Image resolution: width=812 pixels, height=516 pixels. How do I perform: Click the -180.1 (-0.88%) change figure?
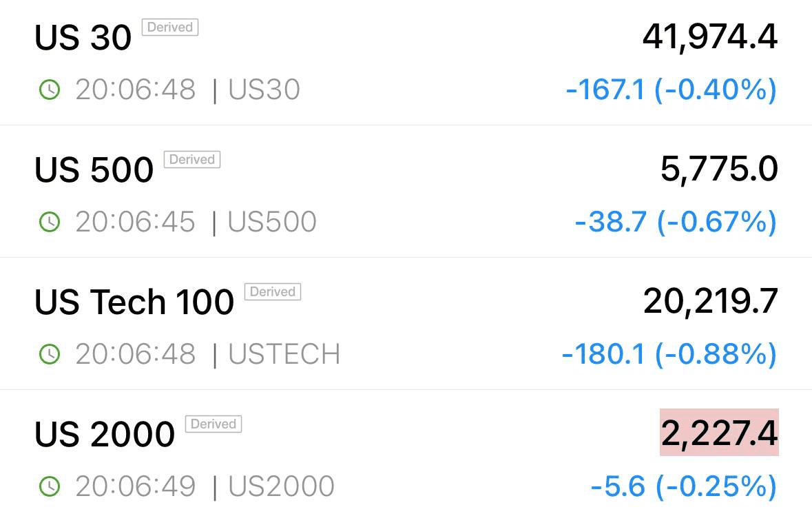click(x=669, y=354)
